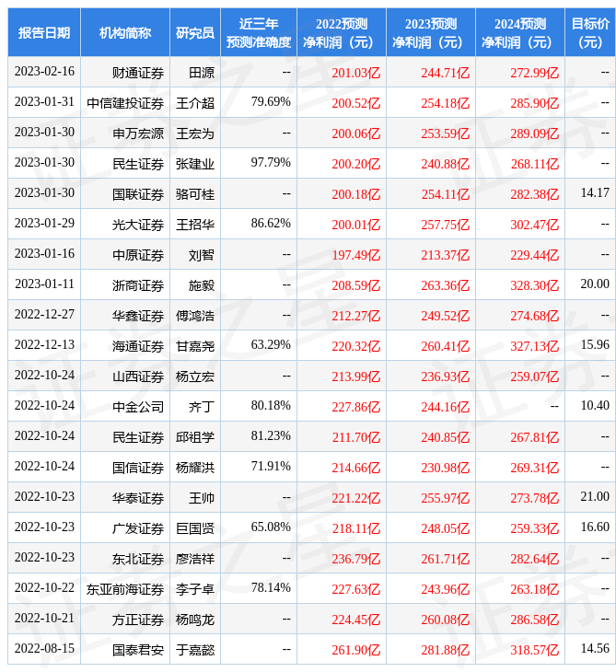Click the 2023预测净利润 column header
This screenshot has height=672, width=616.
click(x=431, y=33)
